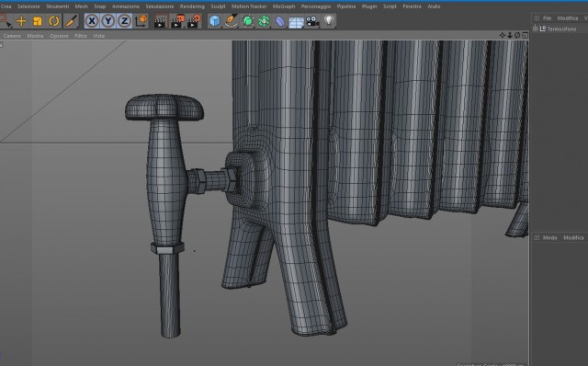
Task: Toggle the Z axis lock
Action: click(x=124, y=21)
